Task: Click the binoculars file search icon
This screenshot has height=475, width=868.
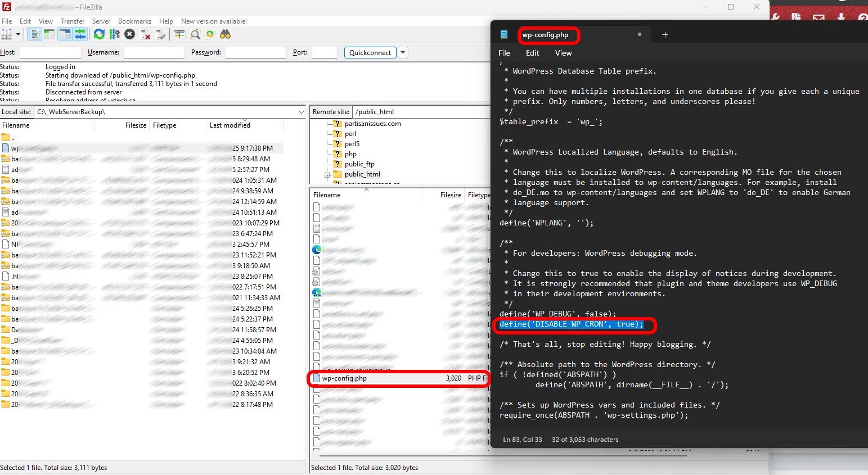Action: coord(225,34)
